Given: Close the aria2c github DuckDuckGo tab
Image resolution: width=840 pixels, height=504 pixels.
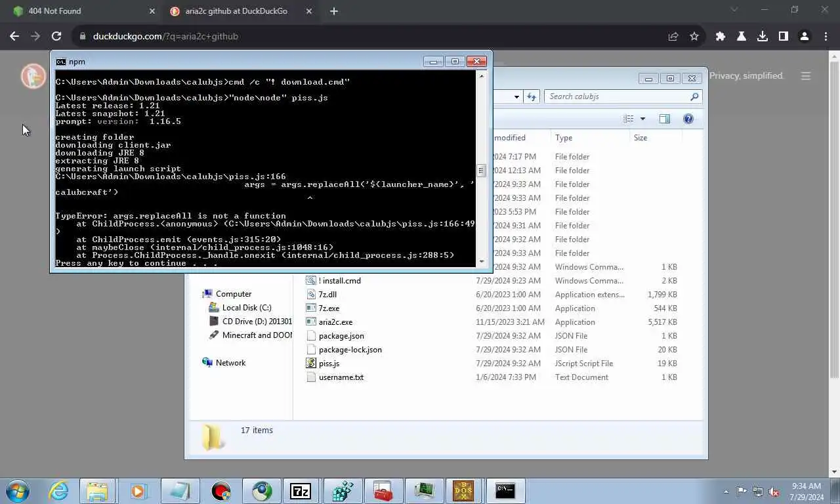Looking at the screenshot, I should [x=309, y=11].
